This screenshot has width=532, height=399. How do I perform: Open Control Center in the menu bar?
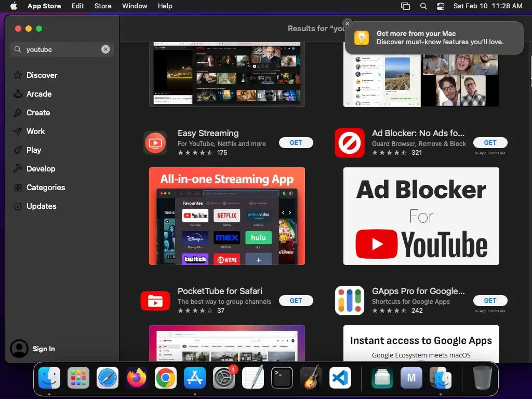[x=441, y=6]
